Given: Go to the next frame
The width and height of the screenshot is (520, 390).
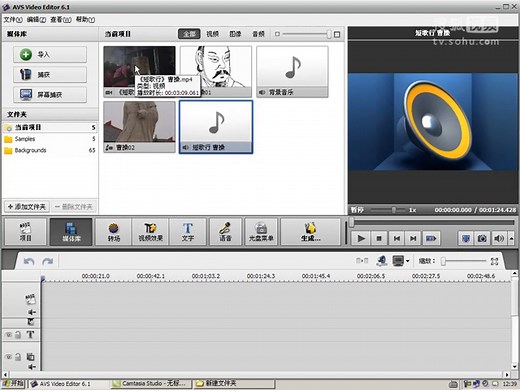Looking at the screenshot, I should [x=413, y=238].
